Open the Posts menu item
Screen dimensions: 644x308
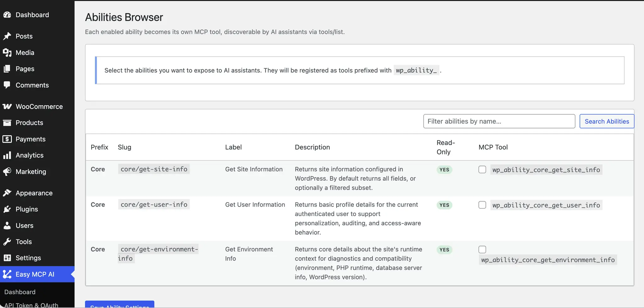pos(37,36)
